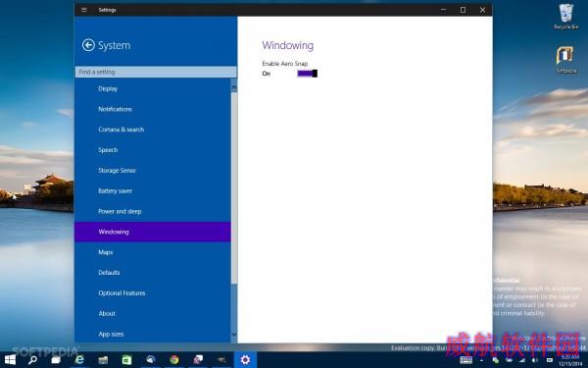The width and height of the screenshot is (588, 368).
Task: Go back using the System back arrow
Action: pyautogui.click(x=88, y=45)
